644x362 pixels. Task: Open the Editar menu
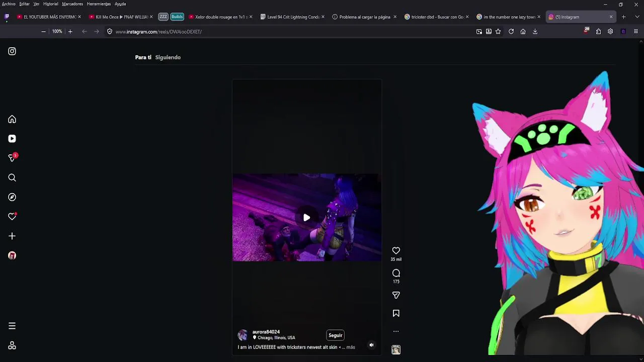click(x=24, y=4)
